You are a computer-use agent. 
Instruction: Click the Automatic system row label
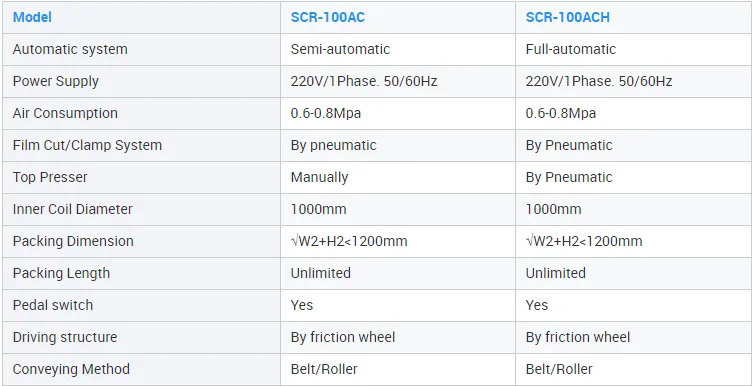[x=142, y=49]
